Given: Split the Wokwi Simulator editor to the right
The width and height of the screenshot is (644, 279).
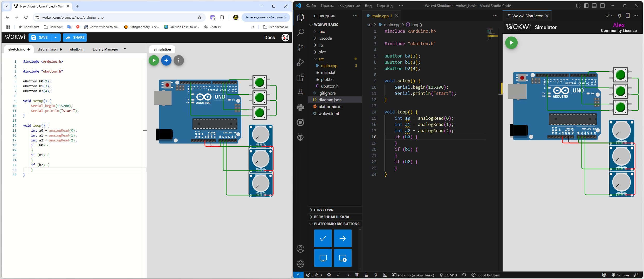Looking at the screenshot, I should pyautogui.click(x=628, y=16).
